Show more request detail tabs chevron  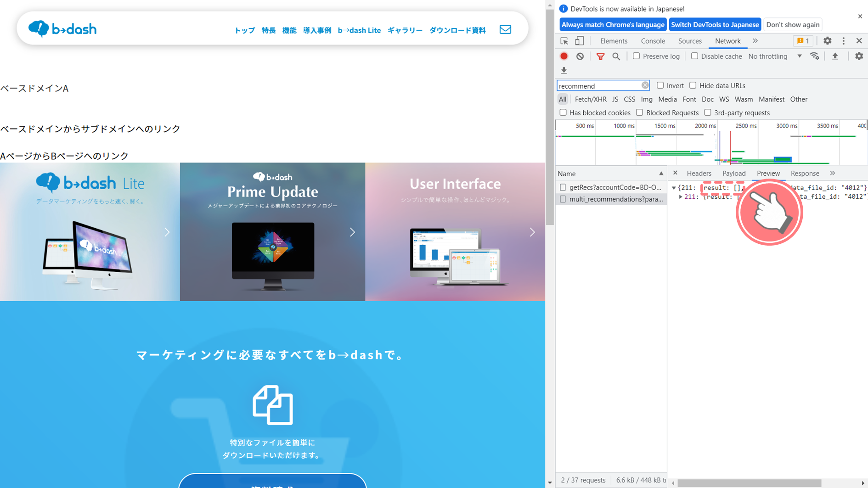click(x=833, y=173)
